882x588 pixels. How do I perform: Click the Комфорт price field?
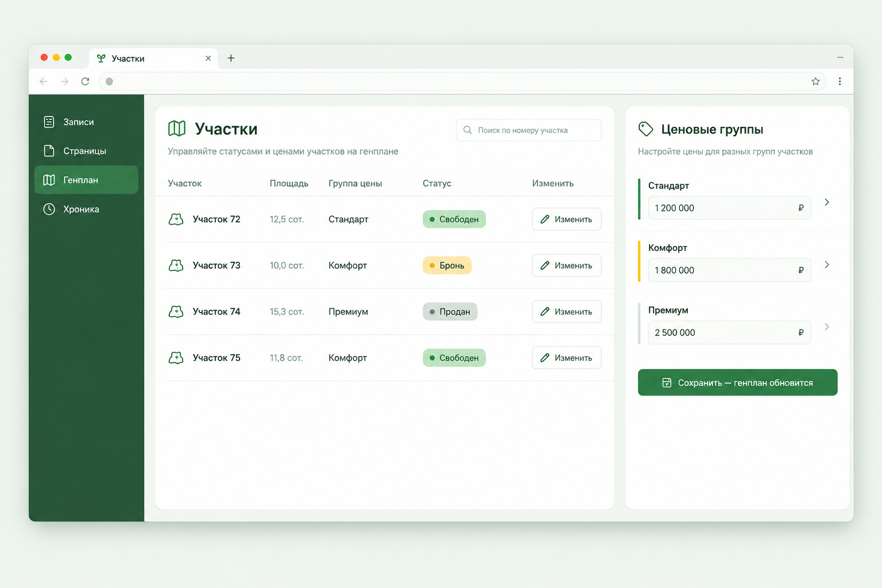tap(729, 270)
